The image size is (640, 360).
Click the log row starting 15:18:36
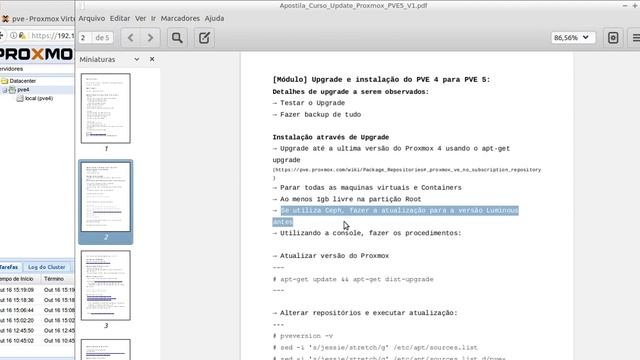[x=37, y=300]
